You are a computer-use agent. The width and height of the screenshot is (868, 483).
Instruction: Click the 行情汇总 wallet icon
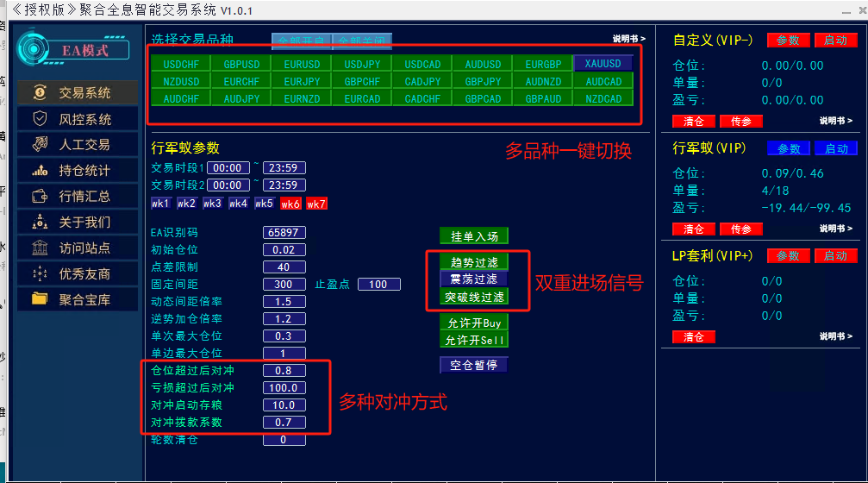click(x=40, y=196)
